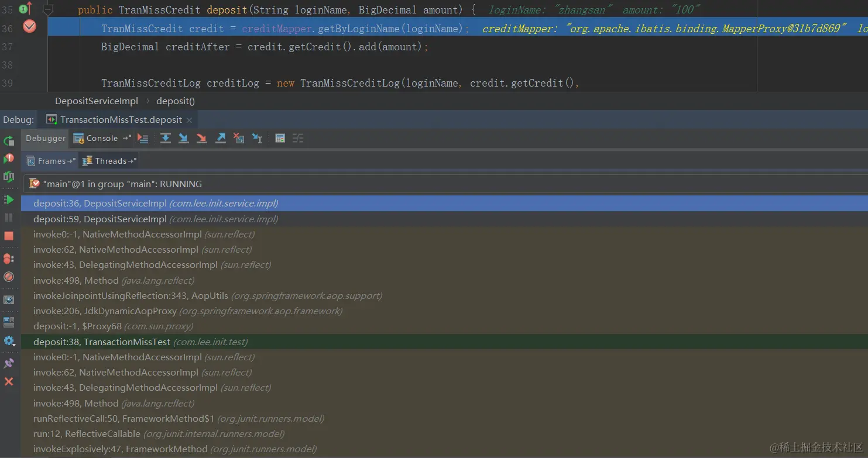This screenshot has height=458, width=868.
Task: Open the "main"@1 thread selector dropdown
Action: pos(445,184)
